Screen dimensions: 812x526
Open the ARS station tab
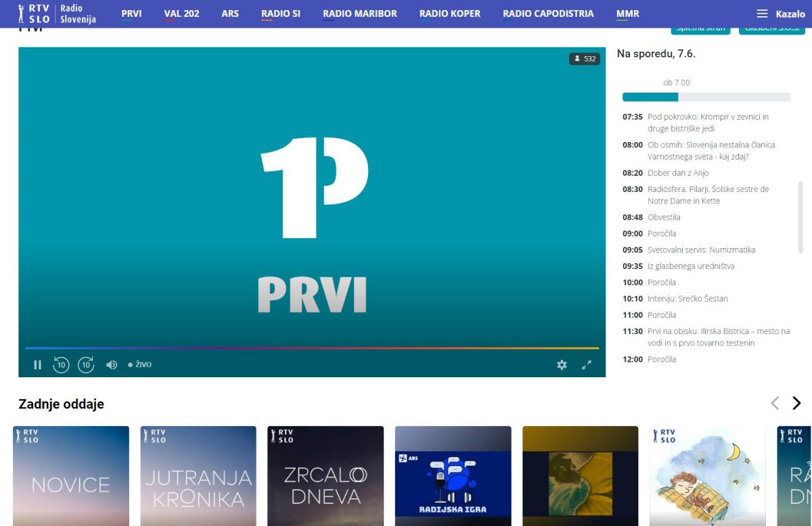230,14
